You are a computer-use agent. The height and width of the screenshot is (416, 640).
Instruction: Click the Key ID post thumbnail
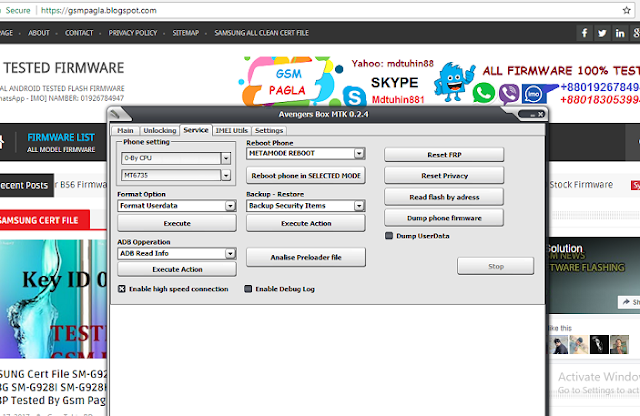[x=53, y=299]
